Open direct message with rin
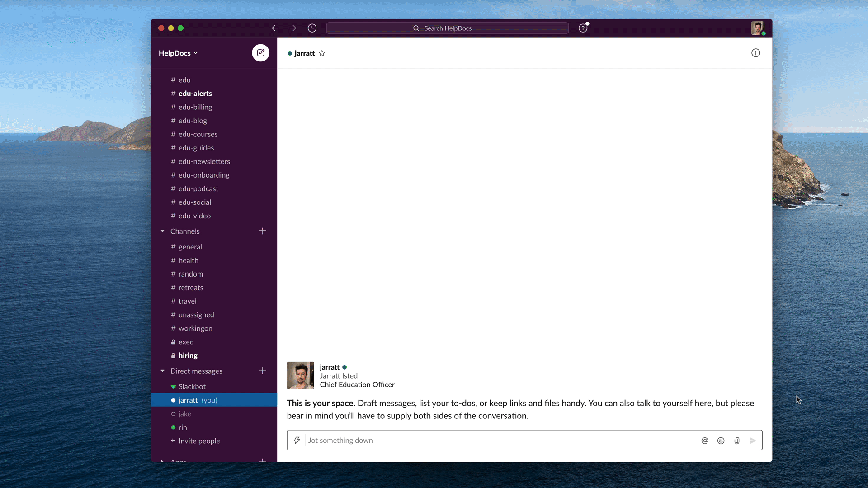Image resolution: width=868 pixels, height=488 pixels. coord(214,427)
